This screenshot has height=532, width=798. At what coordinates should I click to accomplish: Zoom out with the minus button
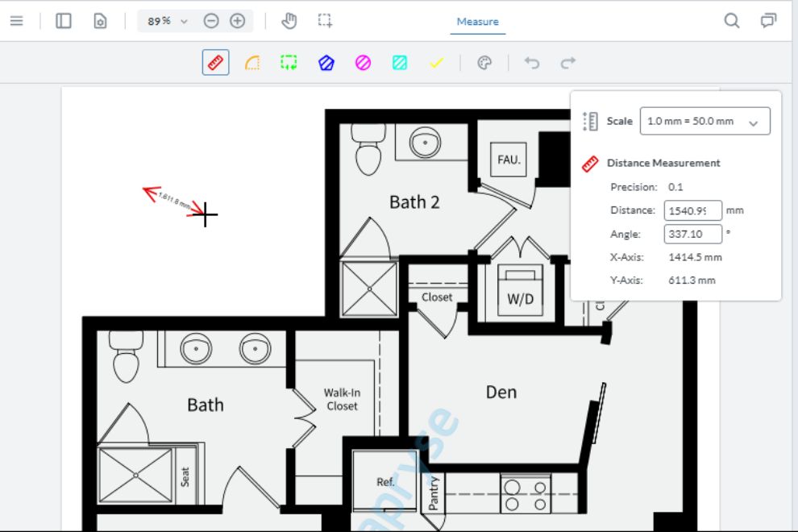(x=211, y=21)
